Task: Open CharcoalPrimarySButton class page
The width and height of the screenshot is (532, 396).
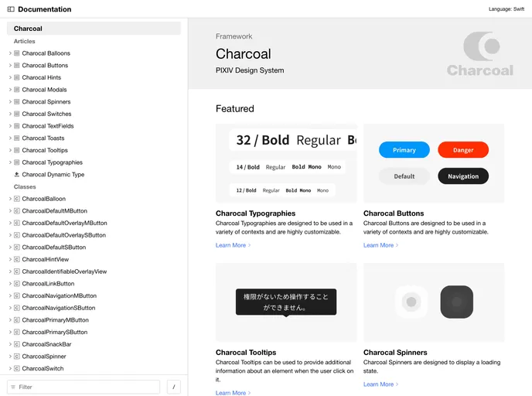Action: [55, 333]
